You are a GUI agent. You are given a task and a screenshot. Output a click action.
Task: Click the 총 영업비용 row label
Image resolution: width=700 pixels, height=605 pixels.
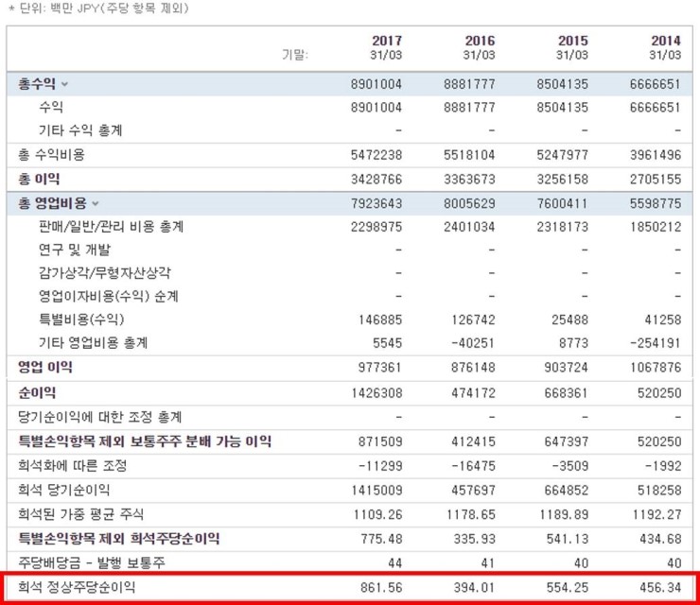click(52, 203)
